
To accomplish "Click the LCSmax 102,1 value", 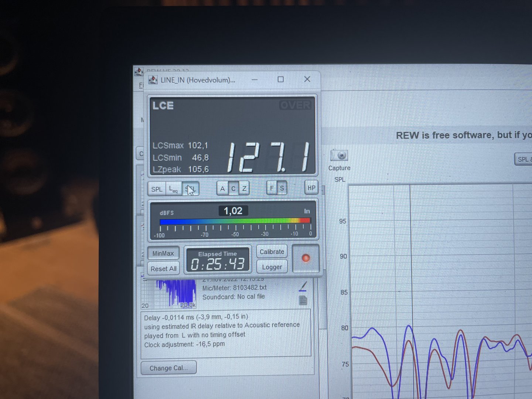I will point(198,146).
